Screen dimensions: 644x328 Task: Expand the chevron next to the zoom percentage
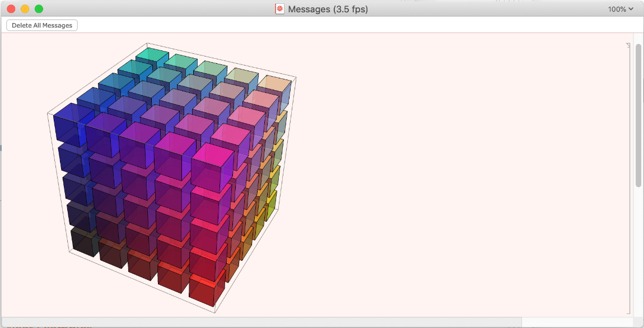click(x=631, y=9)
